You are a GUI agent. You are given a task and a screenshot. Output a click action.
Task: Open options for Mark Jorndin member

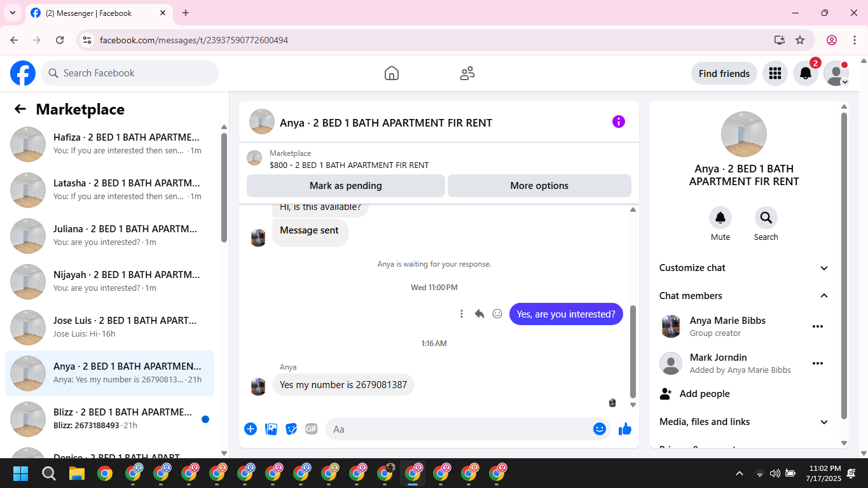tap(818, 363)
